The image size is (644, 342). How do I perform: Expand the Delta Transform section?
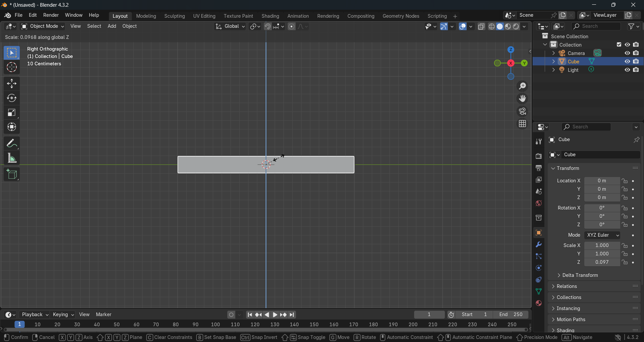tap(580, 275)
